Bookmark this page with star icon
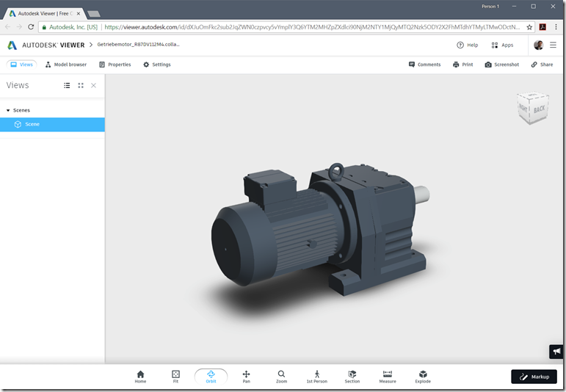 [529, 27]
